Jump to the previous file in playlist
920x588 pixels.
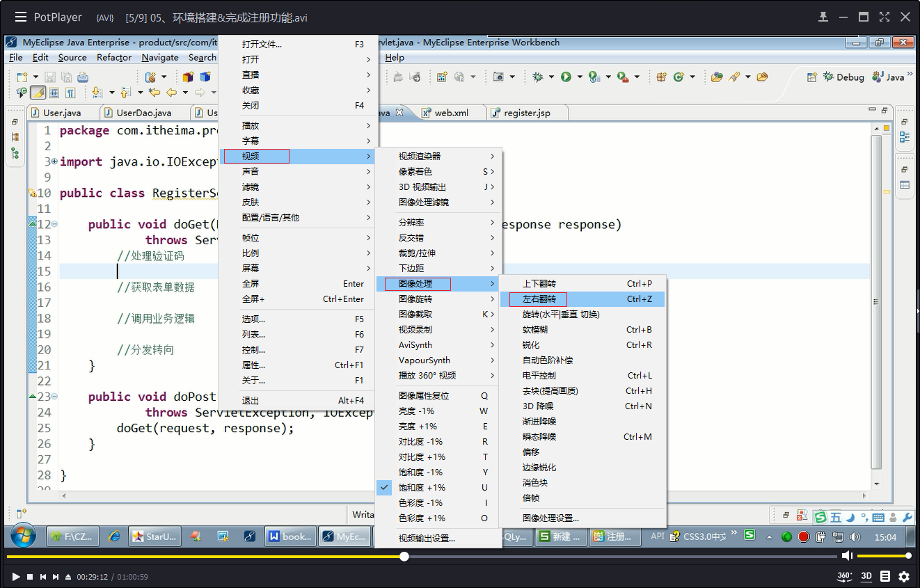tap(43, 577)
